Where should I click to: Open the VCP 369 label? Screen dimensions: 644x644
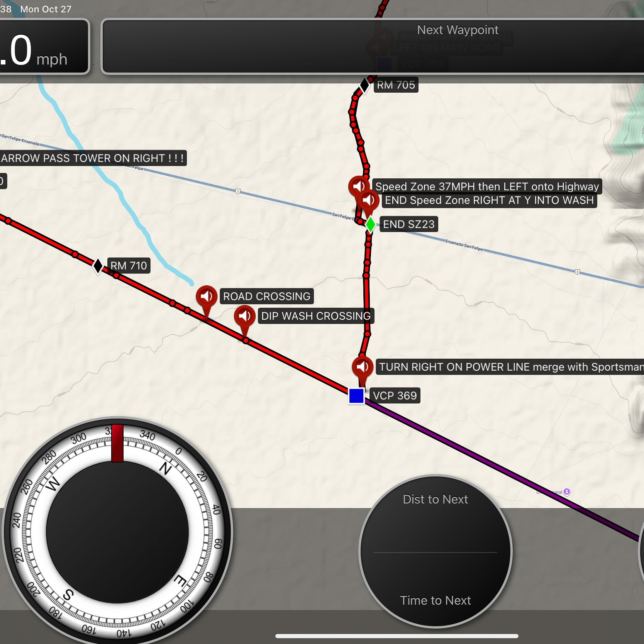click(x=395, y=396)
